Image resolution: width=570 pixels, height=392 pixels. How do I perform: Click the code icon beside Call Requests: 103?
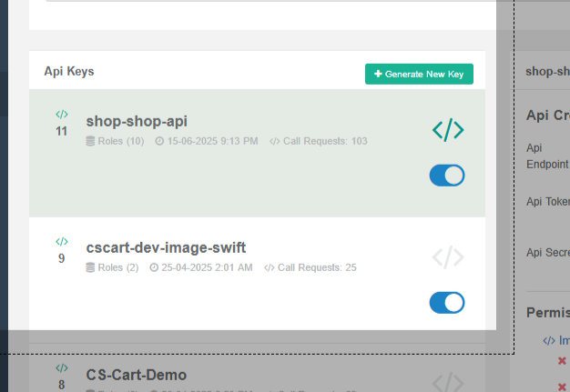pos(275,141)
